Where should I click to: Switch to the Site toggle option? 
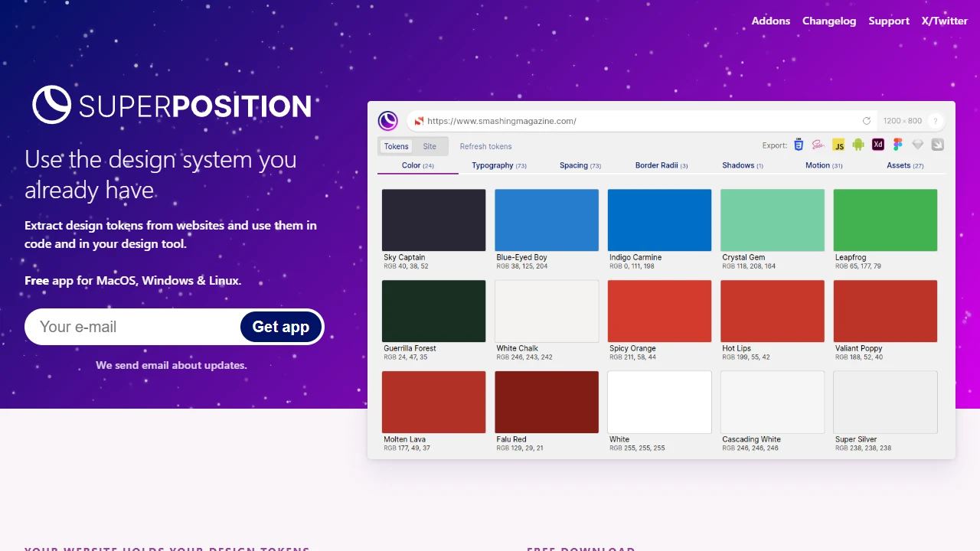coord(430,146)
